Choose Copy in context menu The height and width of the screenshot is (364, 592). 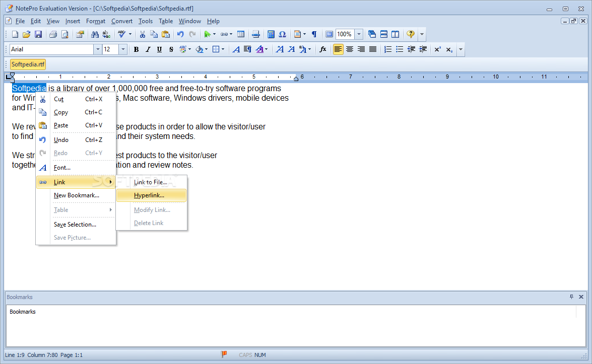point(76,112)
